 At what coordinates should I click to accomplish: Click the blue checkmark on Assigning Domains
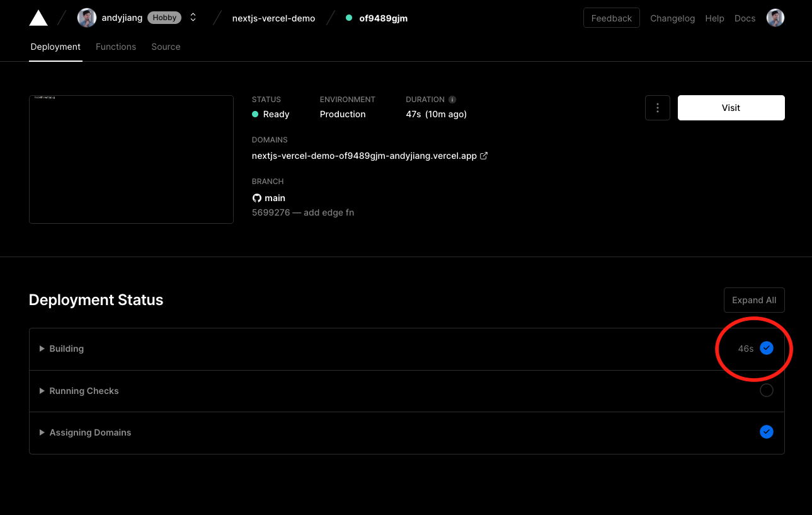766,432
